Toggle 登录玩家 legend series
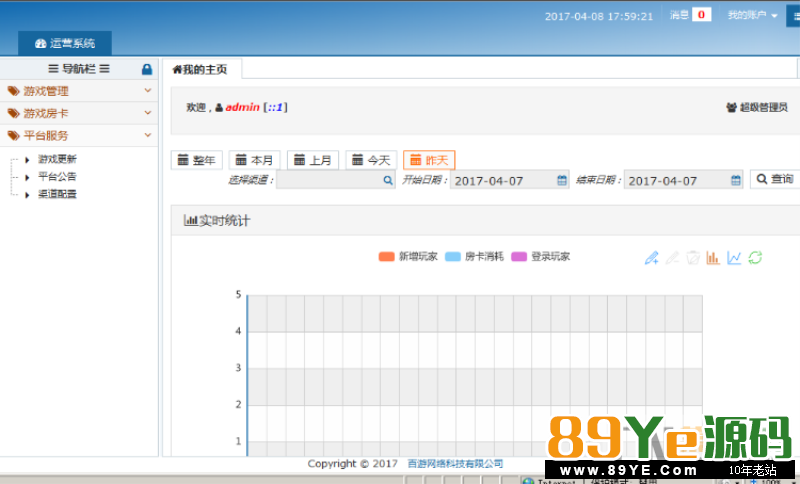This screenshot has height=484, width=800. point(540,257)
